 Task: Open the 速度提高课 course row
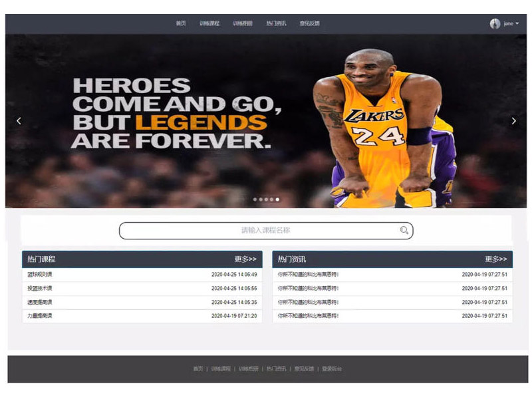tap(142, 303)
